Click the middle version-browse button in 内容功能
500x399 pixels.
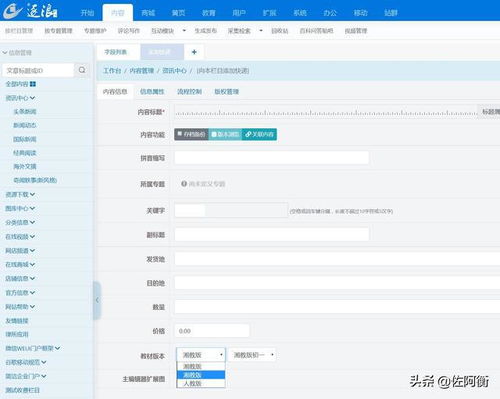pos(225,134)
